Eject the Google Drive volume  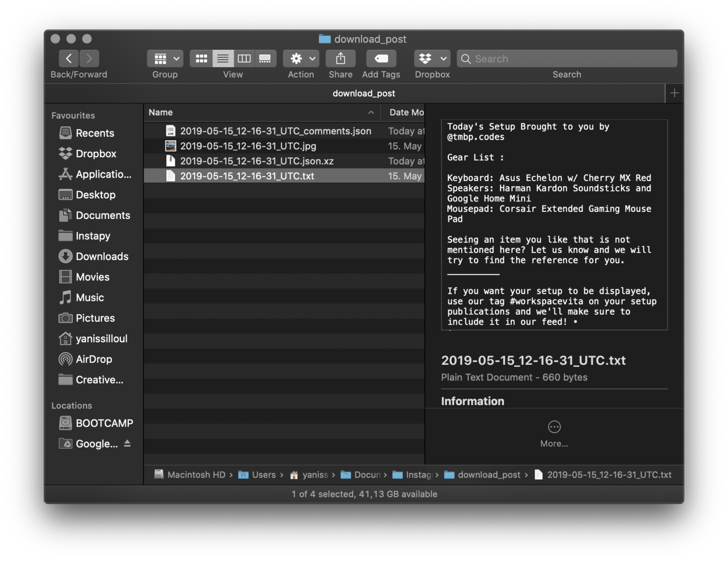coord(127,444)
